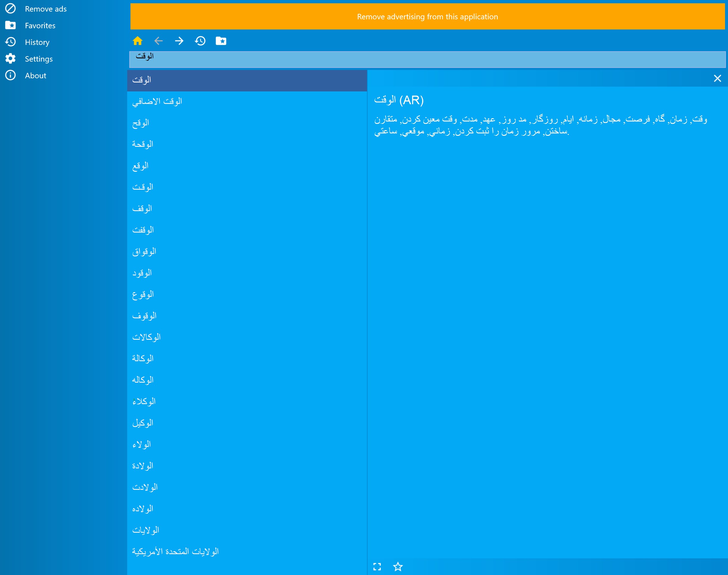Open favorites folder icon in toolbar
728x575 pixels.
coord(221,41)
